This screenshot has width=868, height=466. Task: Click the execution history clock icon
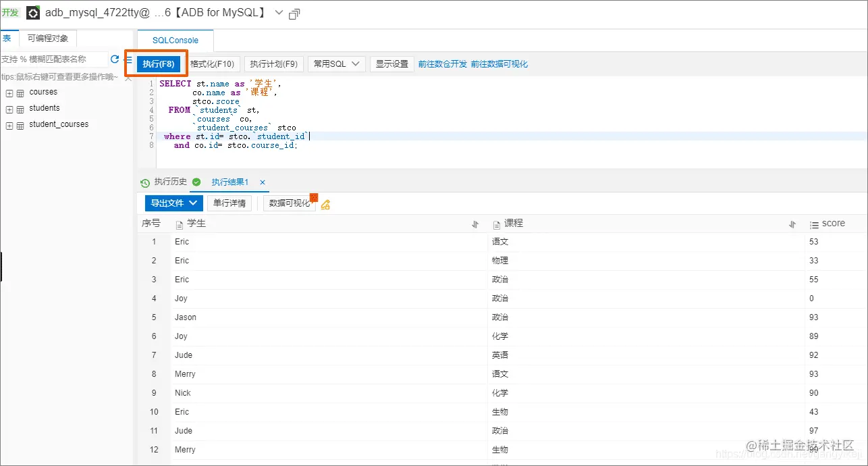click(x=145, y=182)
